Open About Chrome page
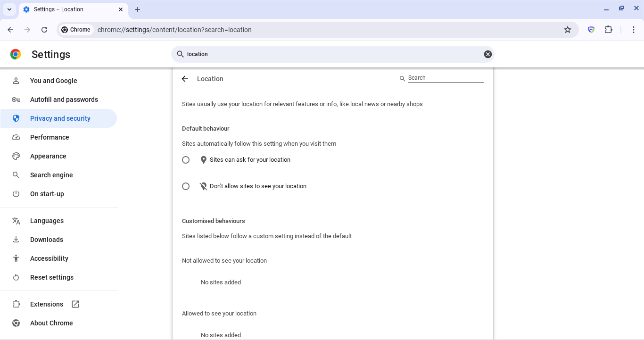Image resolution: width=644 pixels, height=340 pixels. [58, 323]
